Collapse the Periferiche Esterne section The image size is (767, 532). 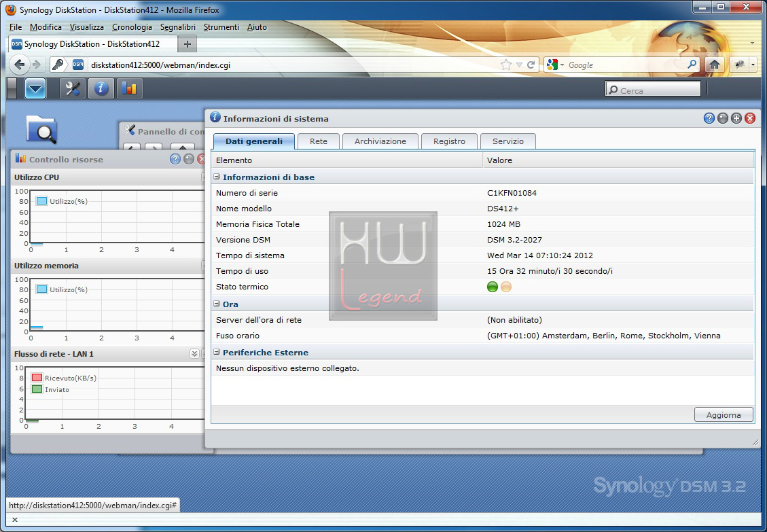coord(217,352)
